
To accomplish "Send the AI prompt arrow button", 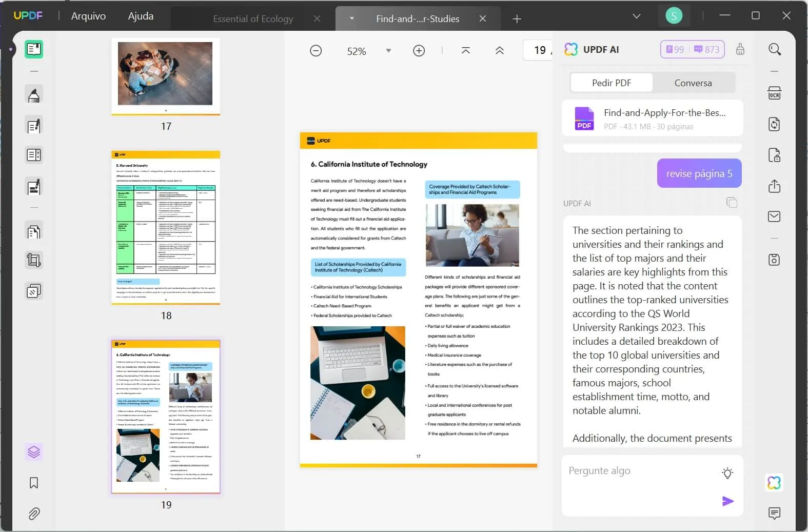I will [x=727, y=501].
